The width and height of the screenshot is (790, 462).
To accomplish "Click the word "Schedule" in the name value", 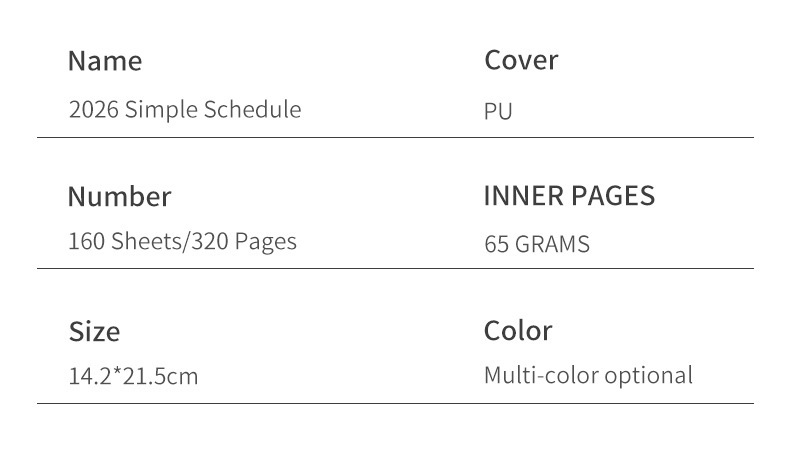I will [x=252, y=109].
